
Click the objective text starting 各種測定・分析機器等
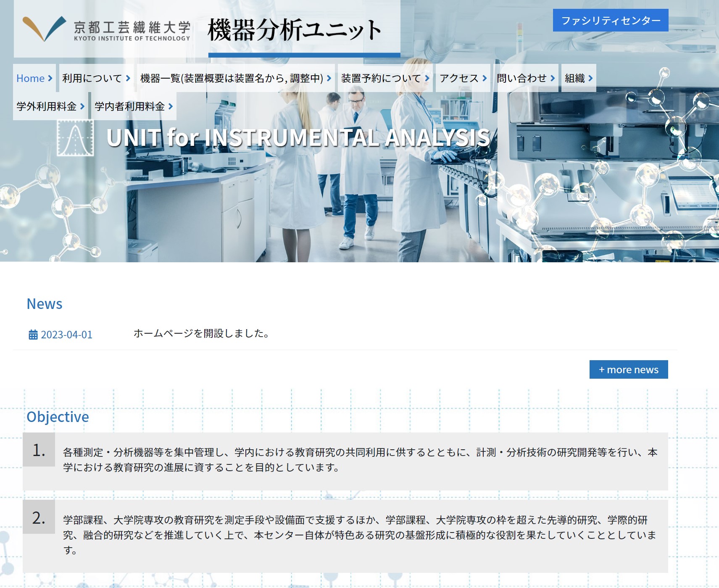click(x=360, y=460)
